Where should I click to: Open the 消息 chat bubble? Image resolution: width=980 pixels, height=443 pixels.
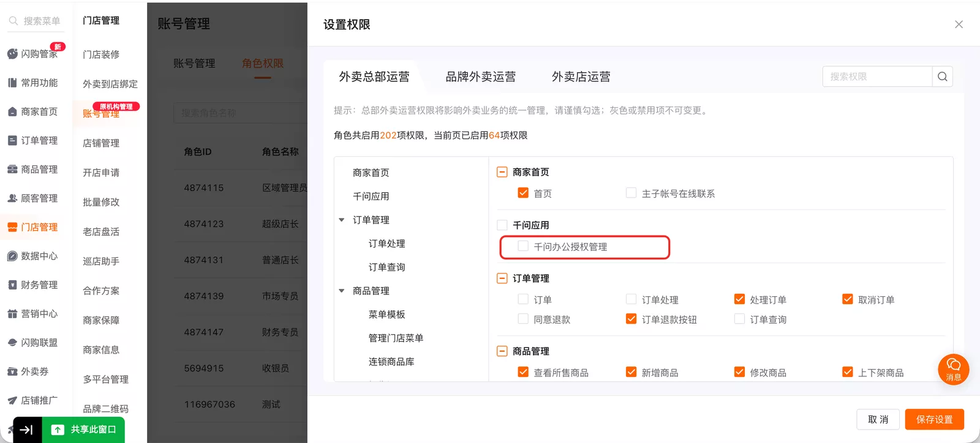(x=954, y=370)
